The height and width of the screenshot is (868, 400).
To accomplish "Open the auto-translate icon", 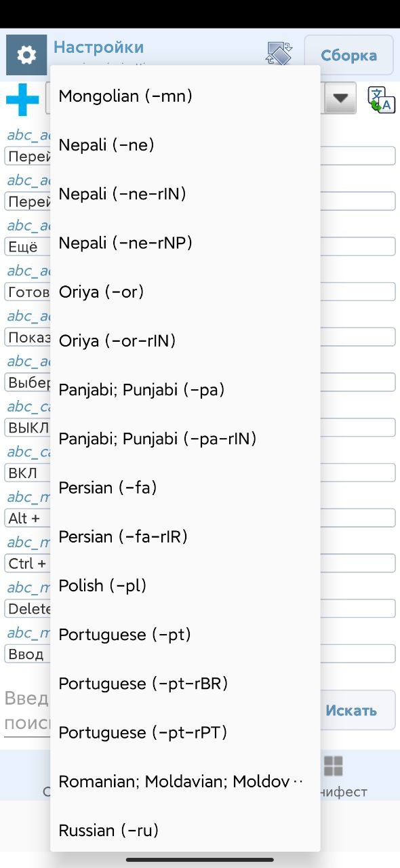I will [x=382, y=100].
